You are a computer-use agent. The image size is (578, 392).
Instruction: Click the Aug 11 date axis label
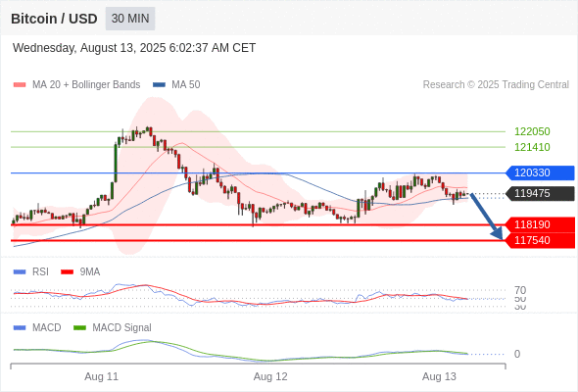click(101, 376)
